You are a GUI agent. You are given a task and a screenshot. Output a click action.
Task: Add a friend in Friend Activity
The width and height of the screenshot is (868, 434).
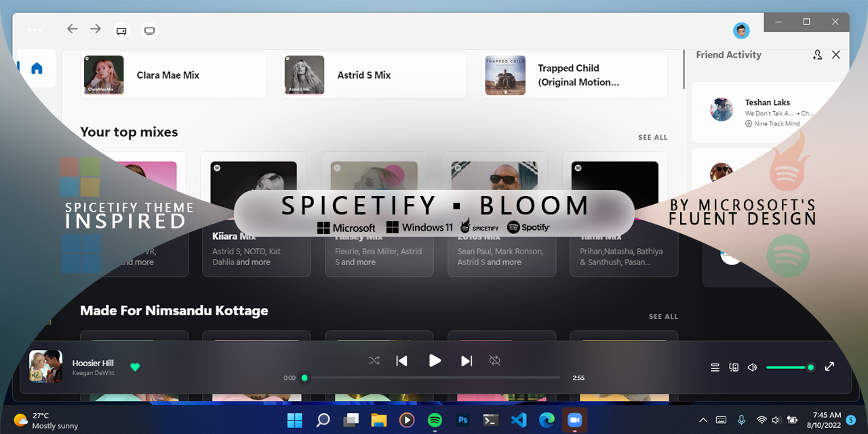818,55
